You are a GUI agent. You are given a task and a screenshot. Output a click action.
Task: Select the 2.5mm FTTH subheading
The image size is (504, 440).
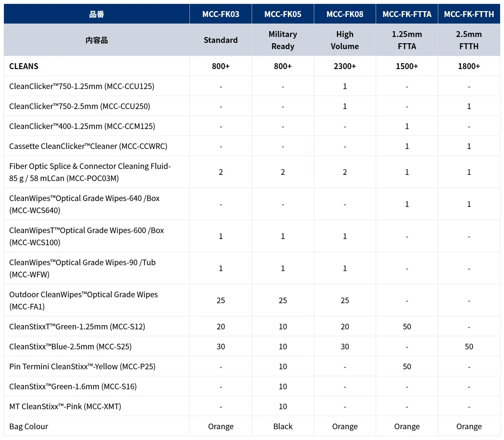pos(469,40)
